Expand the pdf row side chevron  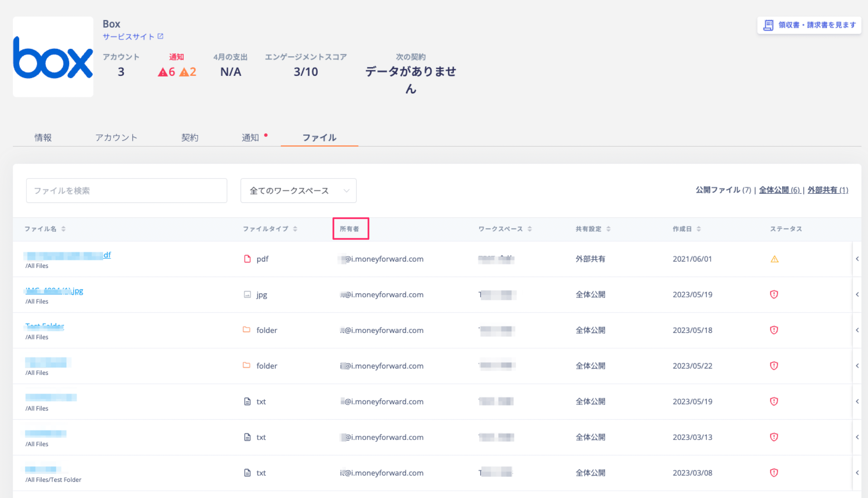(857, 259)
